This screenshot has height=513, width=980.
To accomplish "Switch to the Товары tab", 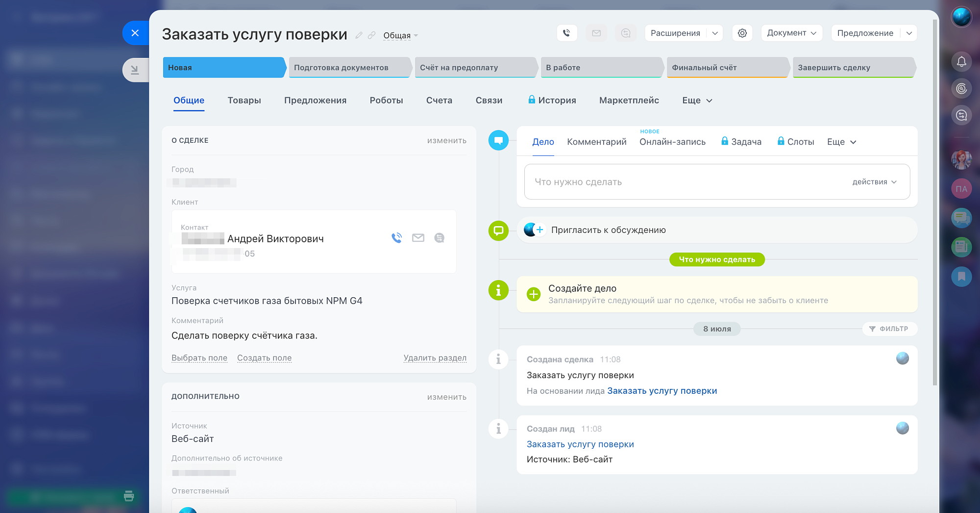I will [x=244, y=101].
